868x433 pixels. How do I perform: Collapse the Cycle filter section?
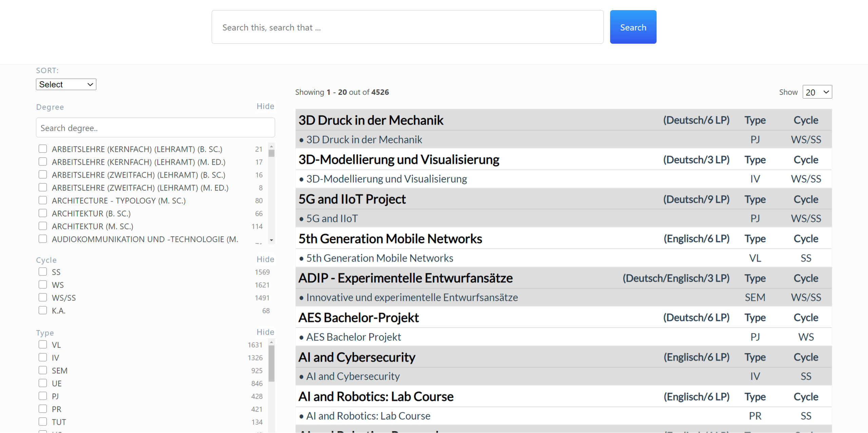tap(265, 260)
